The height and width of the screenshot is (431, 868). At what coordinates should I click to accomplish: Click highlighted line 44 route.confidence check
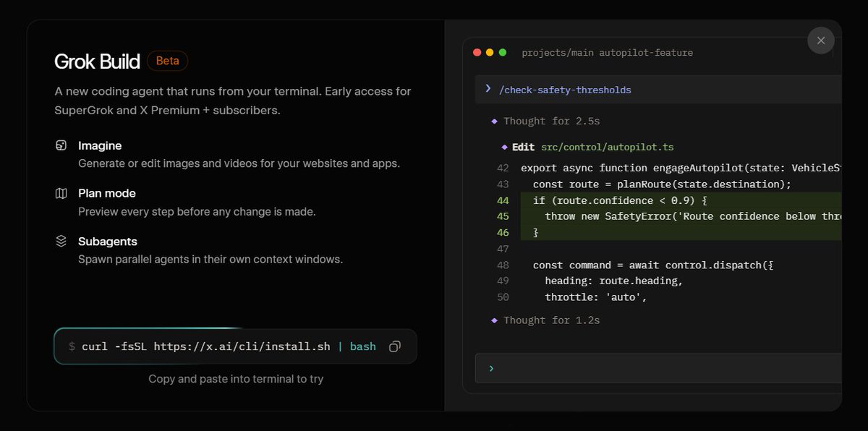tap(619, 200)
